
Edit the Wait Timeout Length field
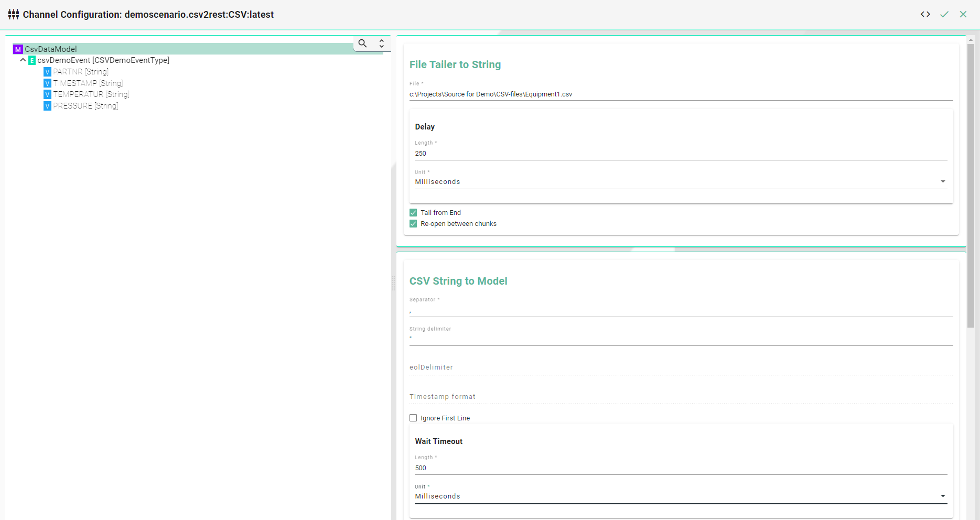click(x=681, y=468)
